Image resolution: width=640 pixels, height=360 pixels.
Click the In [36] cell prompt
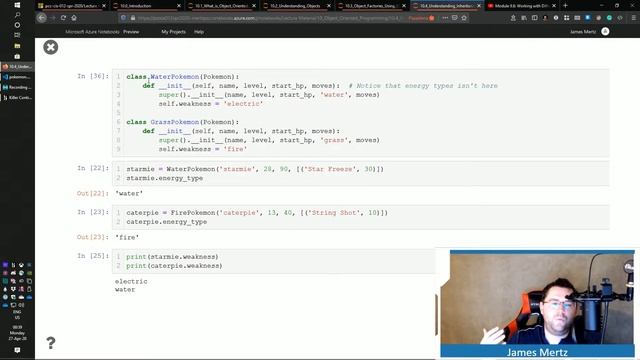pos(93,76)
